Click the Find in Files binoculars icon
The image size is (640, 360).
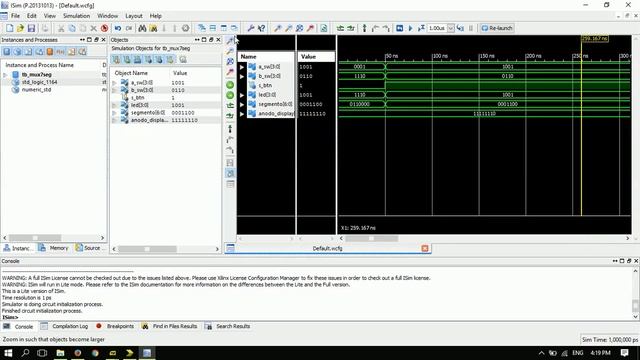[x=153, y=28]
